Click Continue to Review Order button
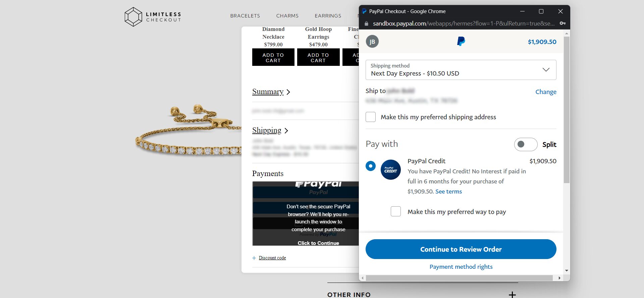644x298 pixels. [461, 249]
